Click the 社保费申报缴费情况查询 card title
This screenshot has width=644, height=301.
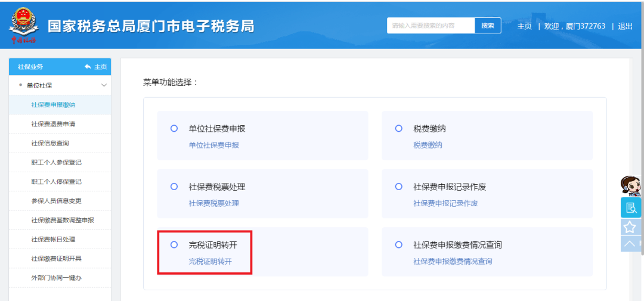pyautogui.click(x=457, y=245)
